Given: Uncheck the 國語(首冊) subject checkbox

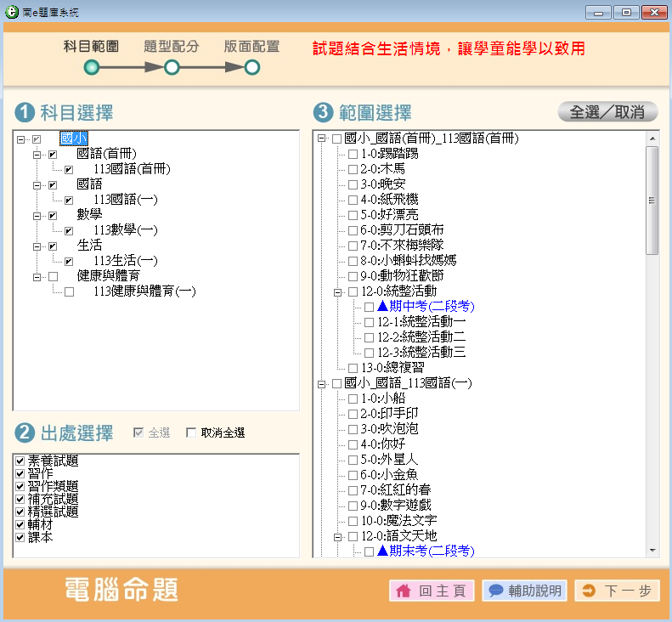Looking at the screenshot, I should tap(53, 155).
